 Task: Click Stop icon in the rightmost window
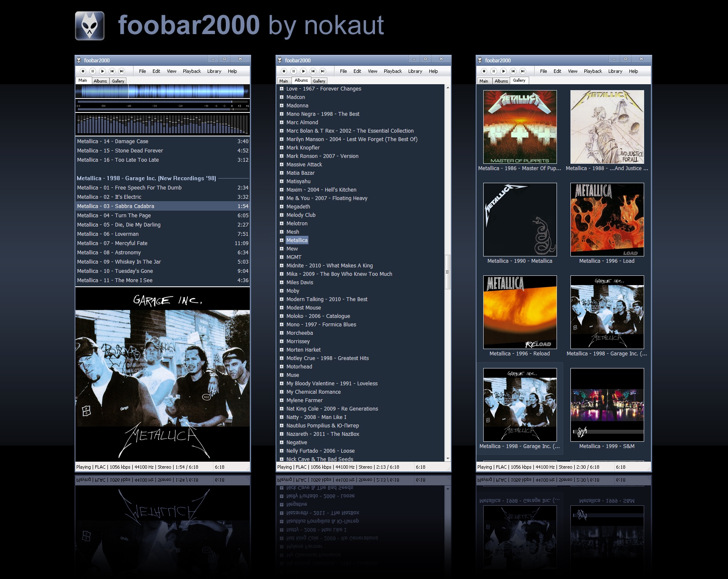pyautogui.click(x=484, y=71)
